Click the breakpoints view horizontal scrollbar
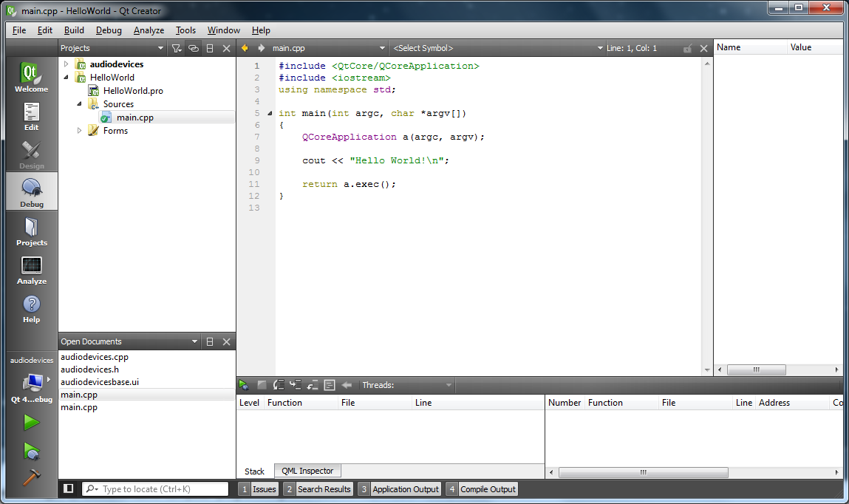This screenshot has height=504, width=849. coord(644,472)
